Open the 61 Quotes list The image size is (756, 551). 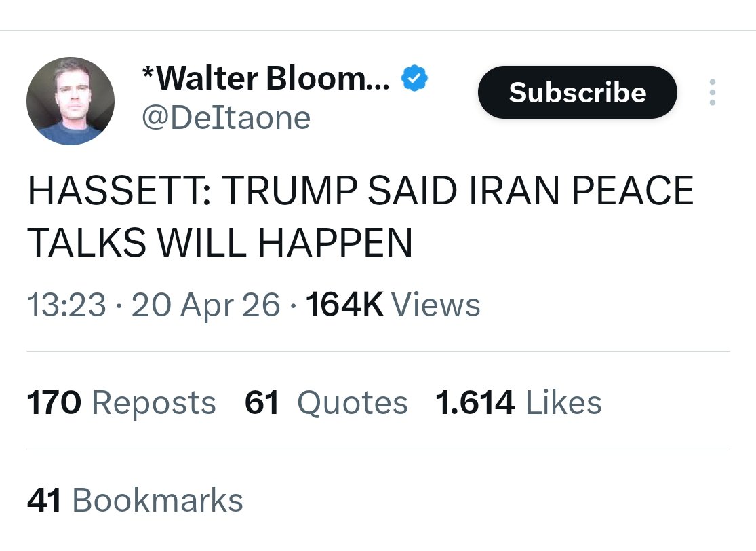point(326,402)
